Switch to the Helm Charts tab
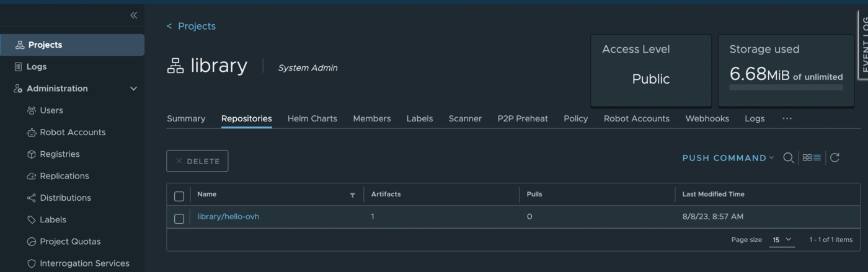This screenshot has height=272, width=868. pyautogui.click(x=312, y=118)
